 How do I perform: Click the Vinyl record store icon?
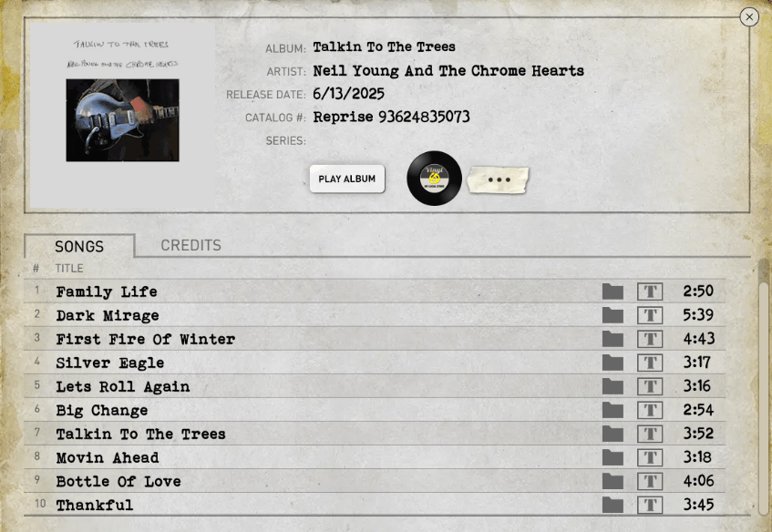[434, 179]
